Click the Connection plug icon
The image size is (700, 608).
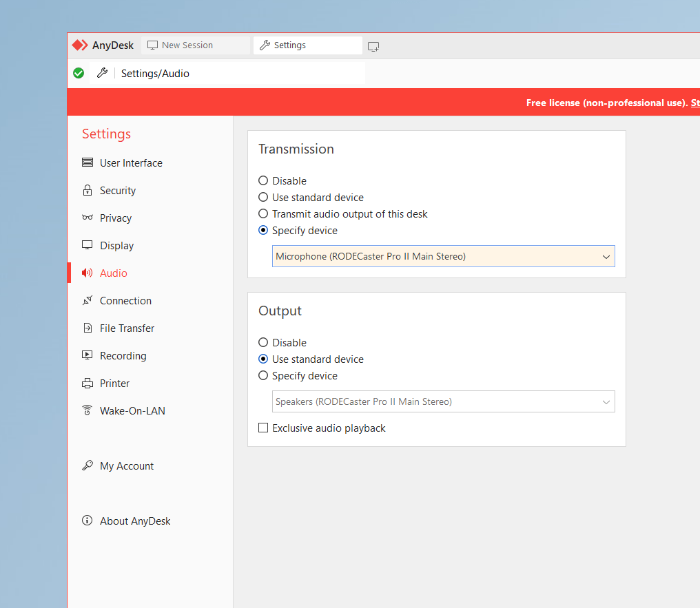pyautogui.click(x=87, y=300)
